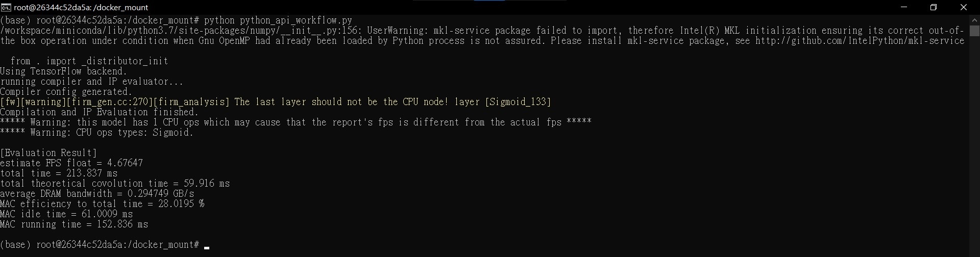Close the root@26344c52da5a terminal window
980x257 pixels.
click(964, 7)
